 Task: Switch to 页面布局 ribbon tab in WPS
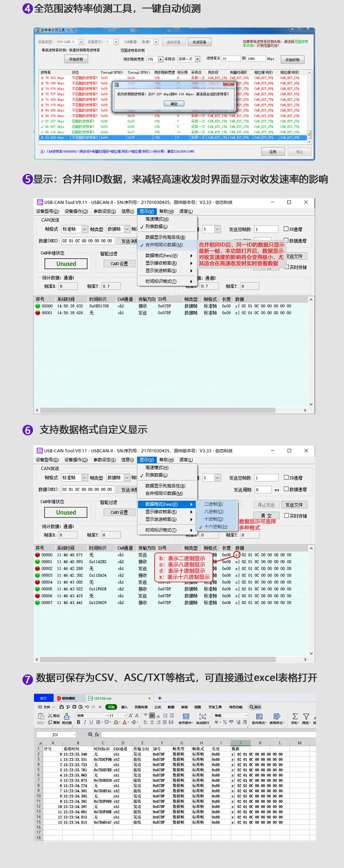(x=141, y=707)
